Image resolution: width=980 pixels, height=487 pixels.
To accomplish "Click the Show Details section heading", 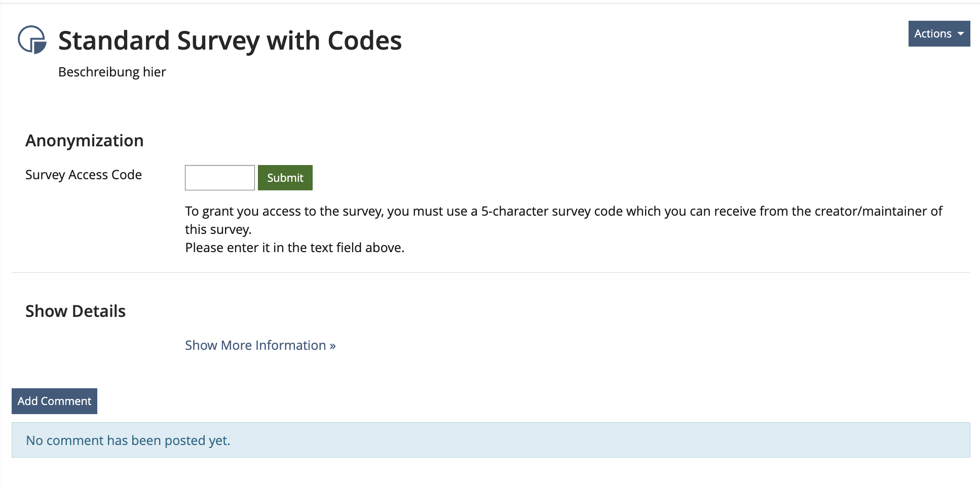I will click(76, 311).
